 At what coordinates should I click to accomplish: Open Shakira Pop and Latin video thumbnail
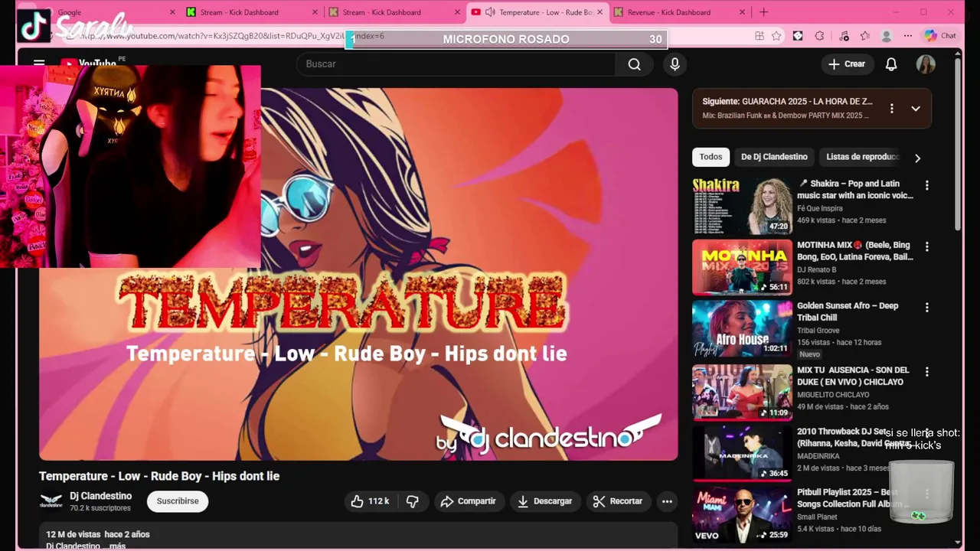pos(742,206)
